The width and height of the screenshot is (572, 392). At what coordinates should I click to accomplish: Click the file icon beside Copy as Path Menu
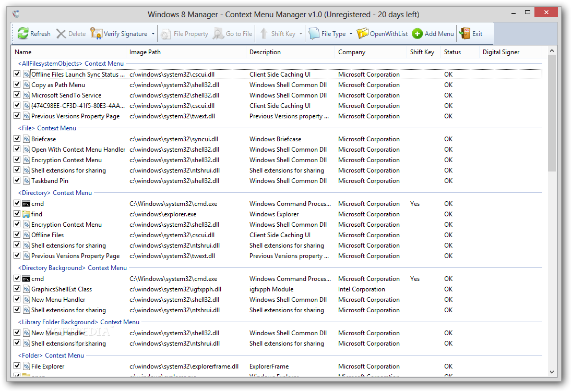pos(26,85)
